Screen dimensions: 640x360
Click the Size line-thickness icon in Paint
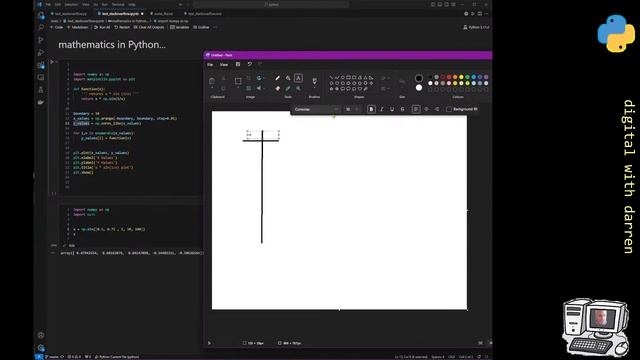tap(402, 82)
